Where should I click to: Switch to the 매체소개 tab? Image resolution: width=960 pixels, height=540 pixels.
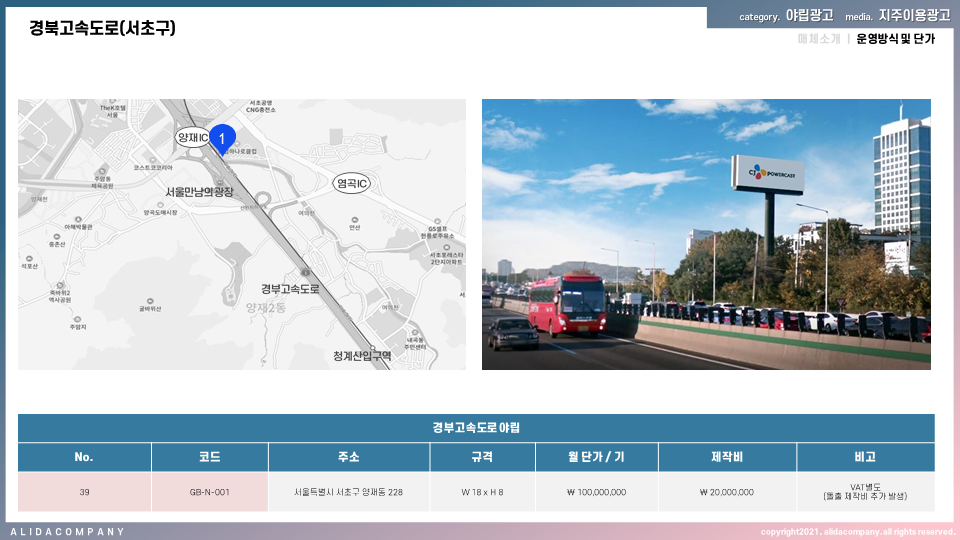[x=819, y=39]
